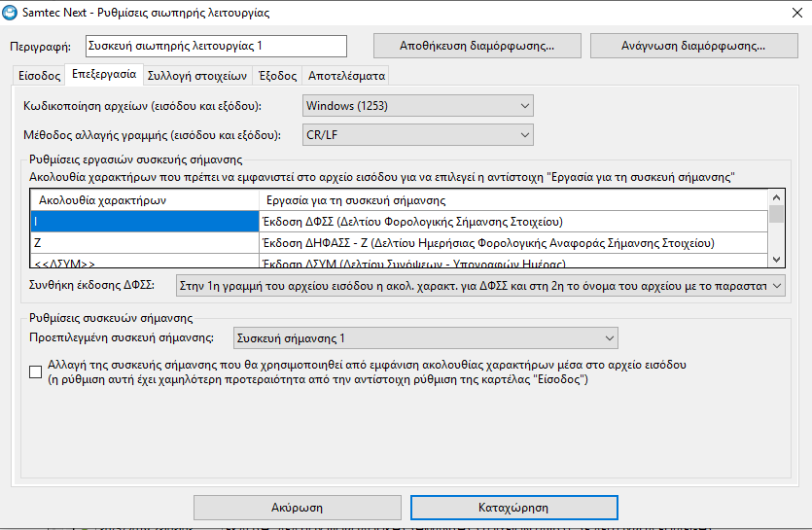The width and height of the screenshot is (812, 530).
Task: Open the file encoding Windows (1253) dropdown
Action: point(418,106)
